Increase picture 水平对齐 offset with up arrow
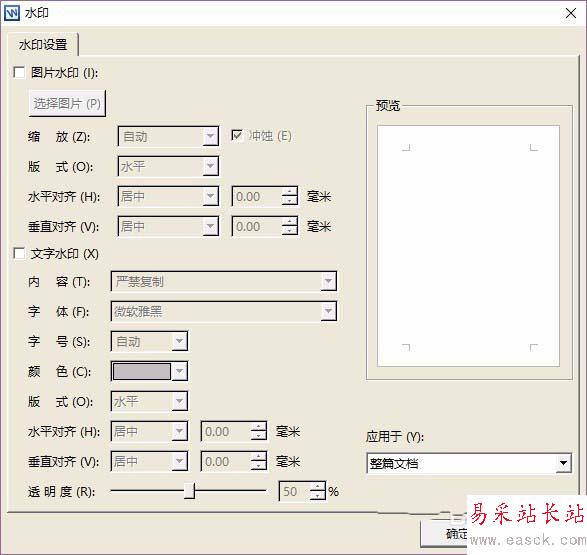This screenshot has height=555, width=587. click(289, 192)
